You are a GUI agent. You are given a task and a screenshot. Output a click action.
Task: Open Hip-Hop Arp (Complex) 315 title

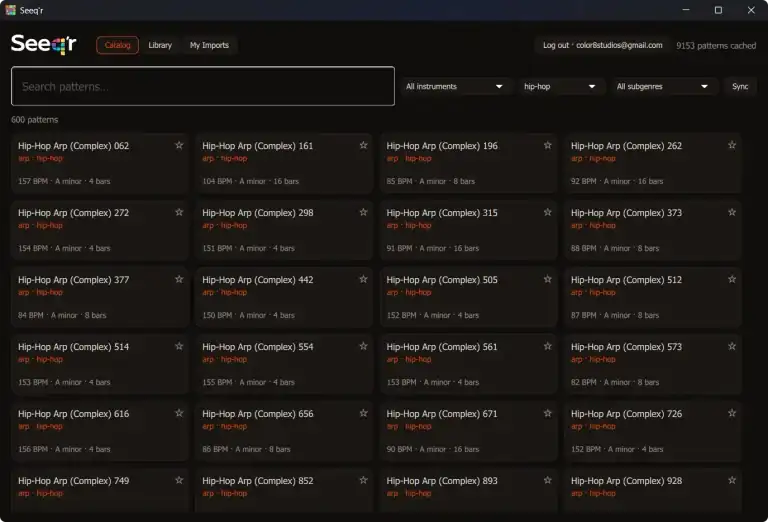(x=442, y=213)
